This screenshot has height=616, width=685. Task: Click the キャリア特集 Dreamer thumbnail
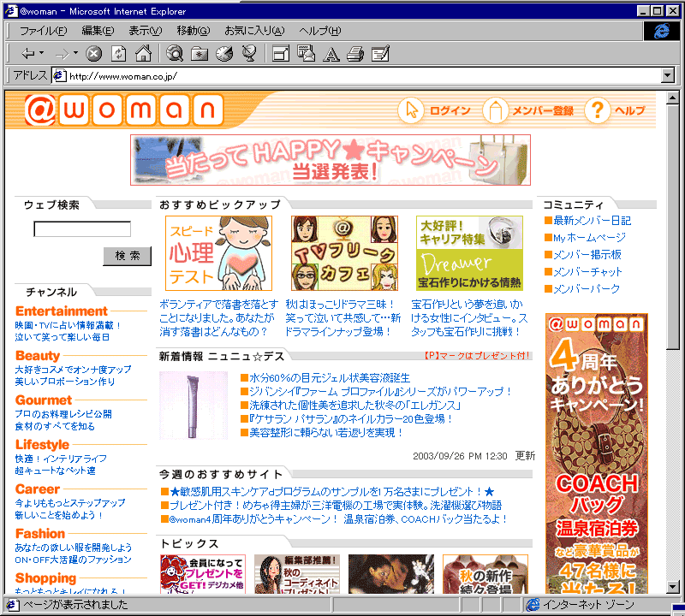(469, 253)
